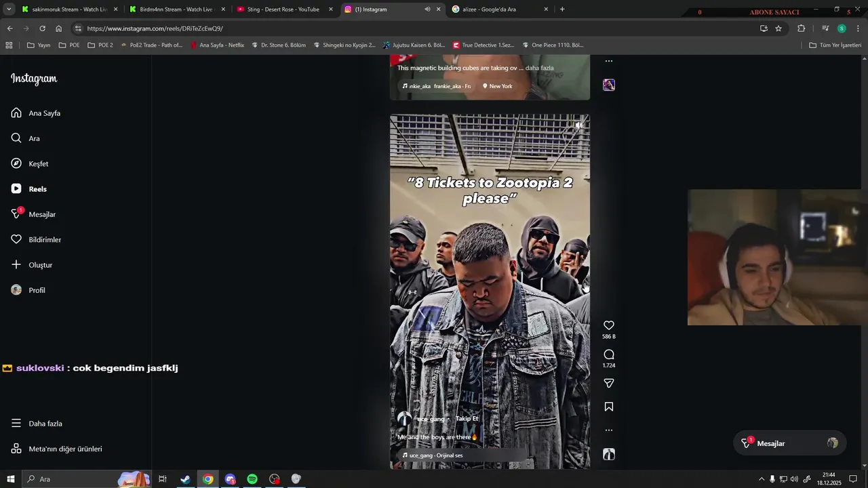The image size is (868, 488).
Task: Open the Windows Start menu
Action: click(x=11, y=479)
